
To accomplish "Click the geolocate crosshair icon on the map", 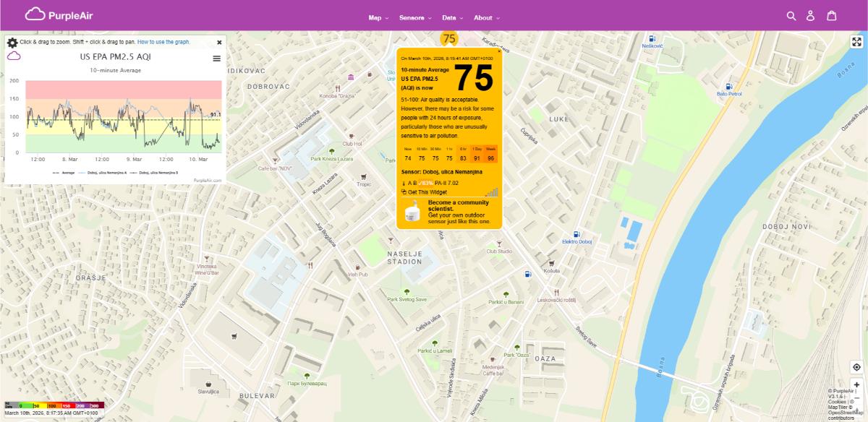I will pos(856,367).
